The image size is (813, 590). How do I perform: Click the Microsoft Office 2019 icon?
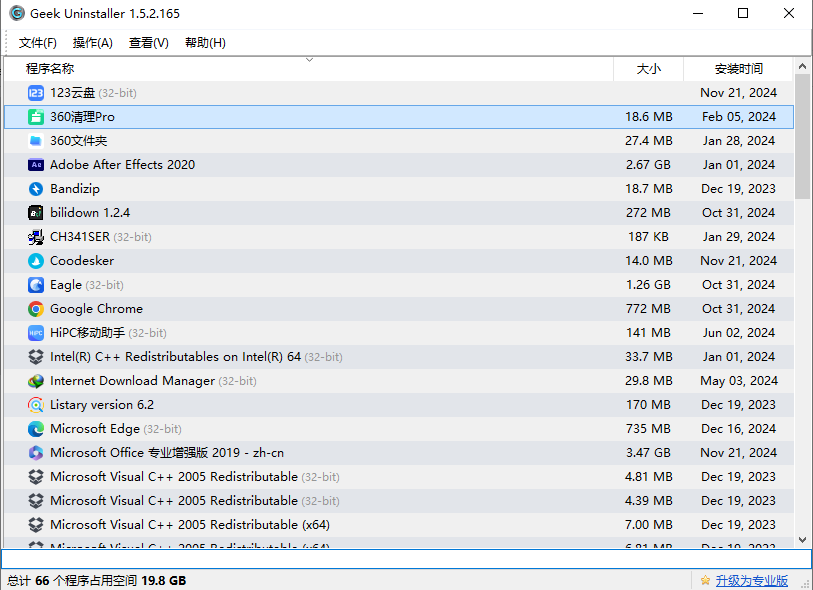pos(36,453)
